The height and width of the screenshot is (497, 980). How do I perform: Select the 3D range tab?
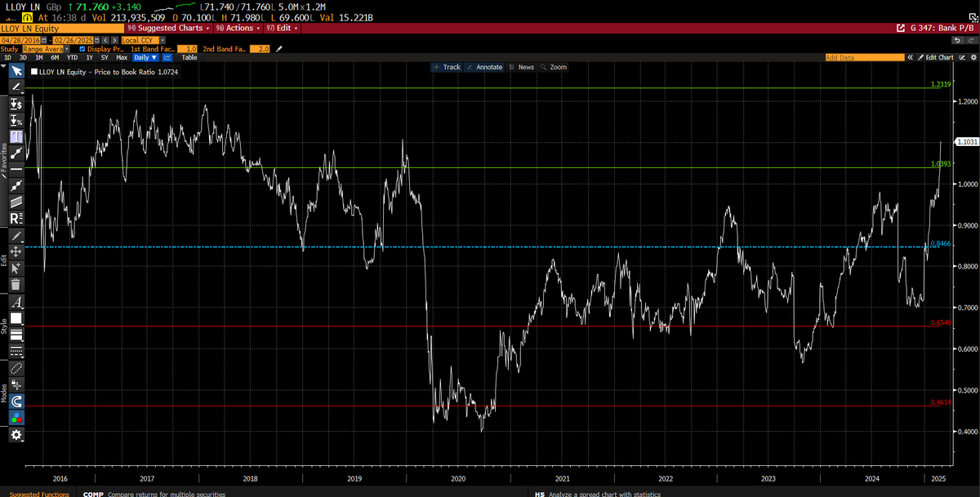23,57
